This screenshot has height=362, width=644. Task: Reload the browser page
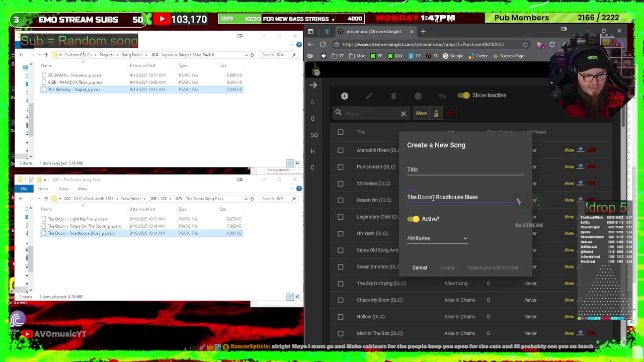coord(323,44)
